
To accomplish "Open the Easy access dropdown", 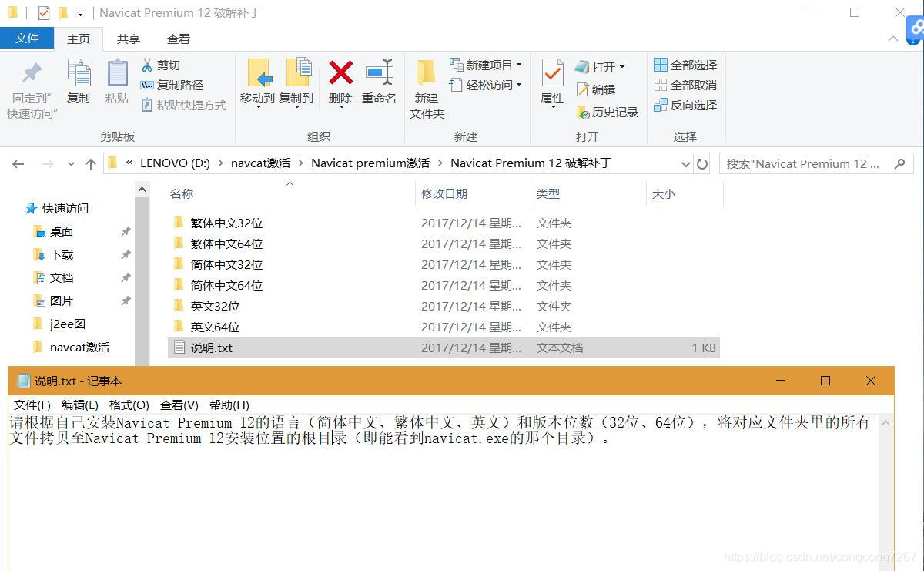I will (486, 85).
